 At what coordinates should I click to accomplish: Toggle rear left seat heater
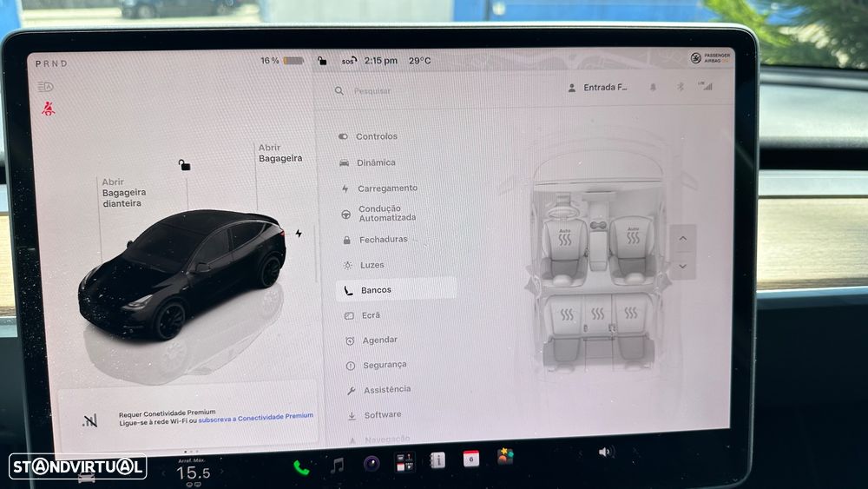(x=567, y=314)
